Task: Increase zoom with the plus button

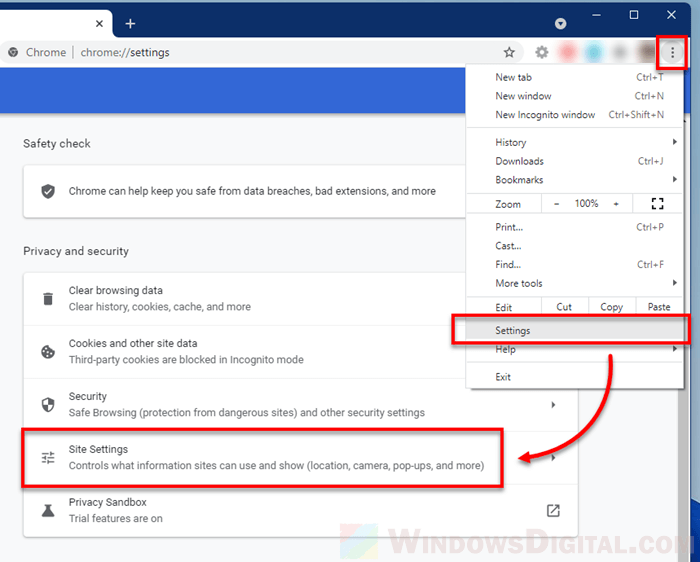Action: 616,204
